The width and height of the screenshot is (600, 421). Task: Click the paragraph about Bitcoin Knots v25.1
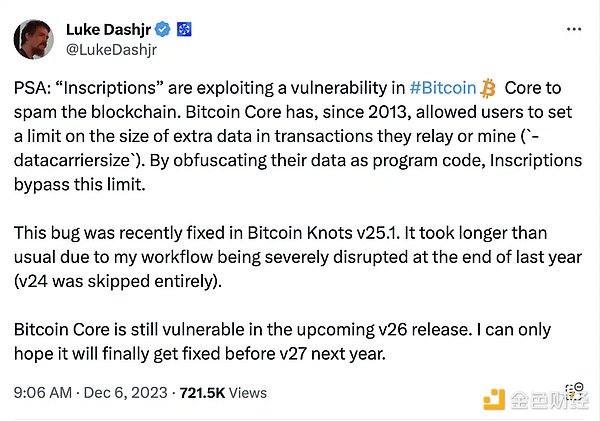[x=290, y=256]
